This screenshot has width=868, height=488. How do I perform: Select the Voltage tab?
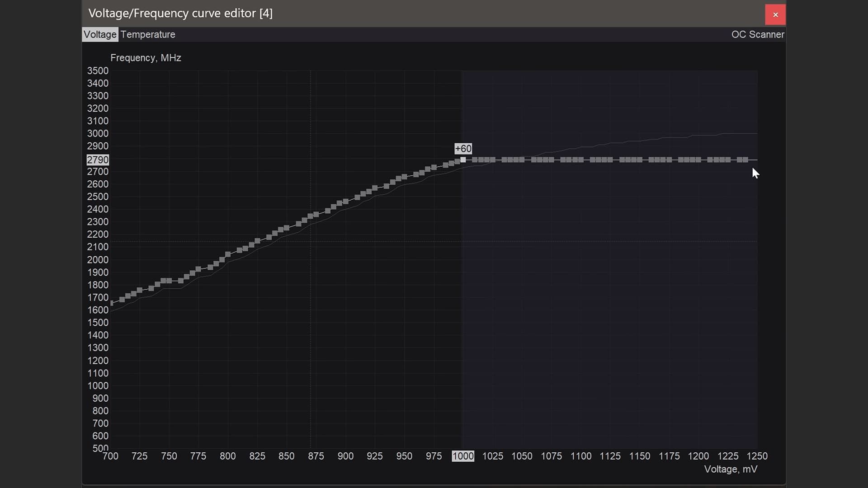tap(100, 35)
